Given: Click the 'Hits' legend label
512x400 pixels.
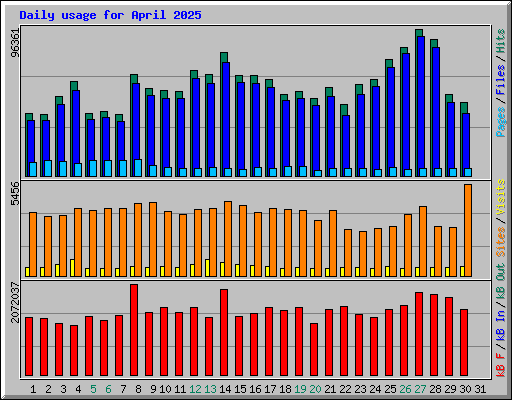Looking at the screenshot, I should point(501,41).
